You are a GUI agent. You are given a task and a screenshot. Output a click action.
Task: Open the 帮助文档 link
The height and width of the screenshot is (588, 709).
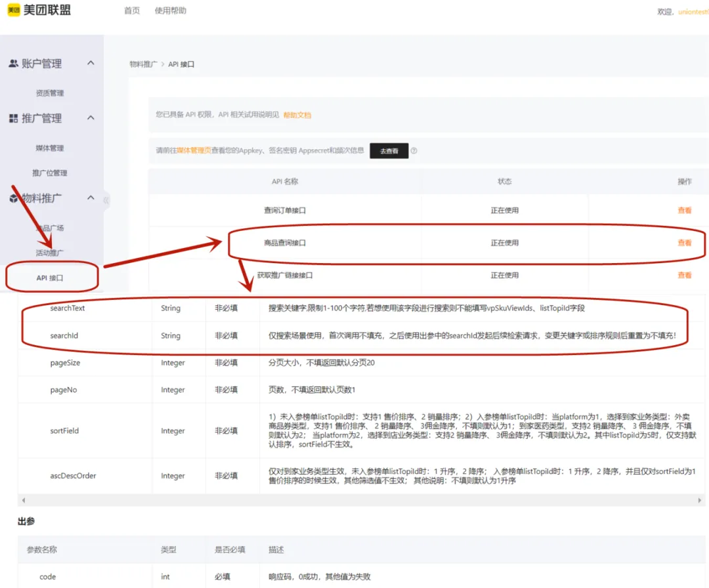tap(297, 115)
